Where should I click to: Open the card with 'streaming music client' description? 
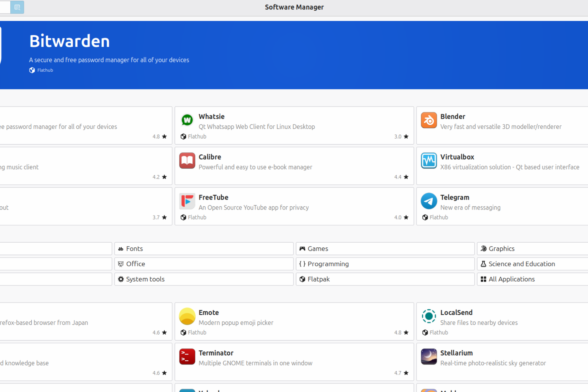tap(86, 166)
